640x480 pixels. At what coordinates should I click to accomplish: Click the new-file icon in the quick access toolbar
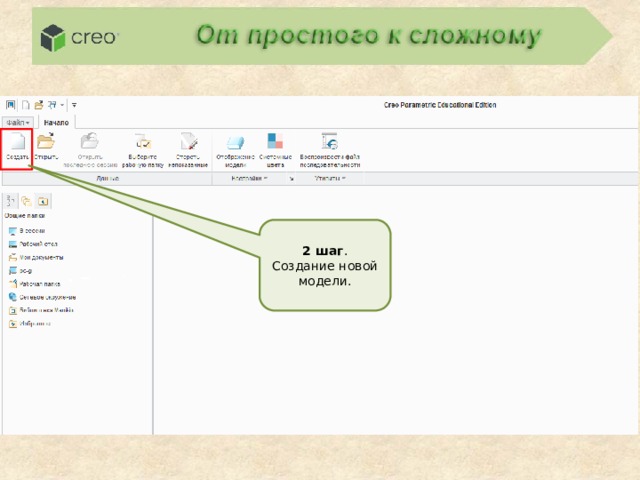pos(25,105)
